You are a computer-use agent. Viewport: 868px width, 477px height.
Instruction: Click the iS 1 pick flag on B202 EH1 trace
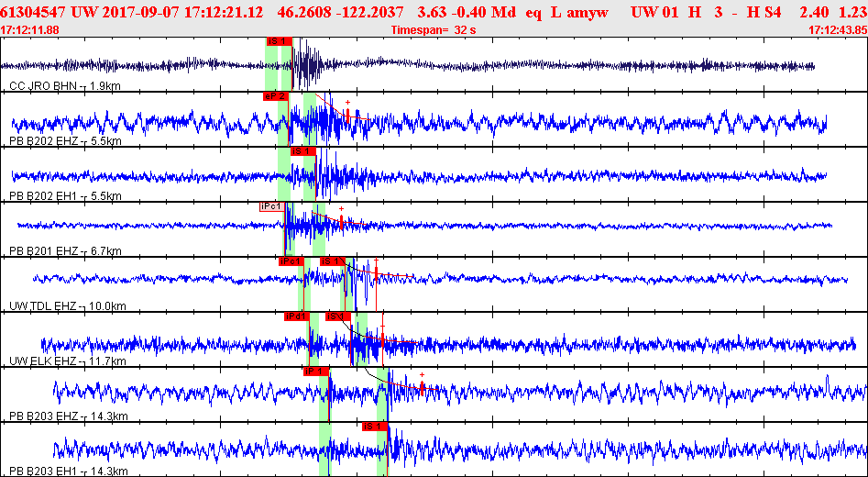[302, 151]
